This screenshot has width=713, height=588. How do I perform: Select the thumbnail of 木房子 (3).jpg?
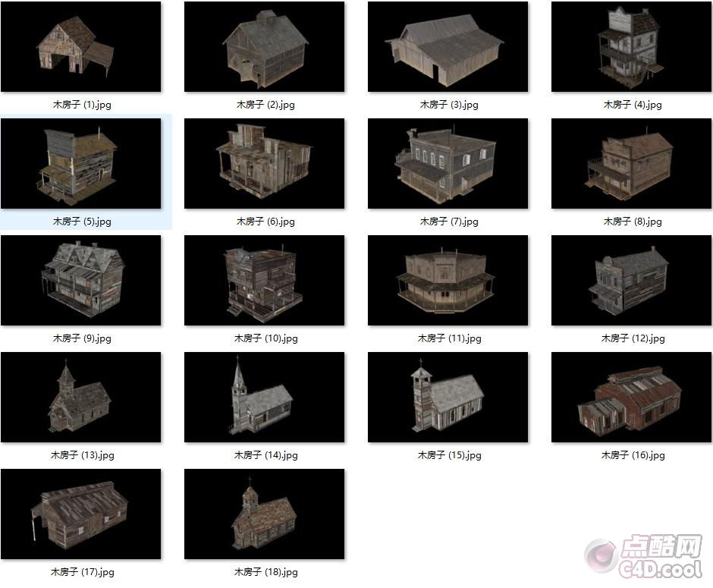[448, 47]
